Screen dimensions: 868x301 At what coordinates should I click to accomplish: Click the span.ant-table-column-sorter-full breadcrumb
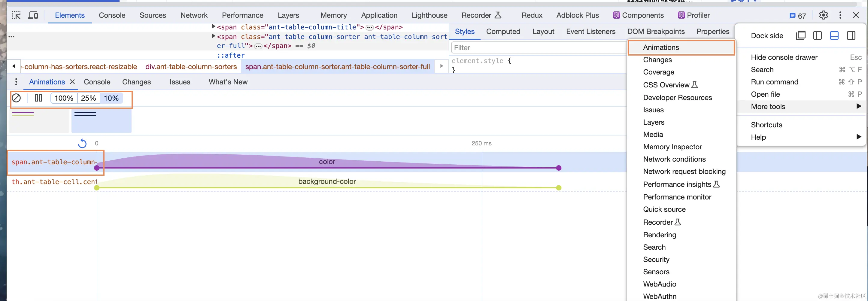[337, 67]
